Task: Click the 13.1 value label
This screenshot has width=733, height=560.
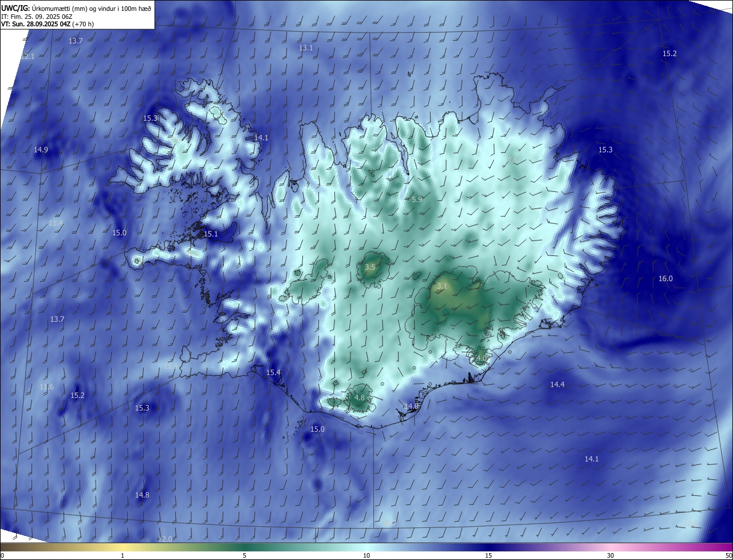Action: pos(306,48)
